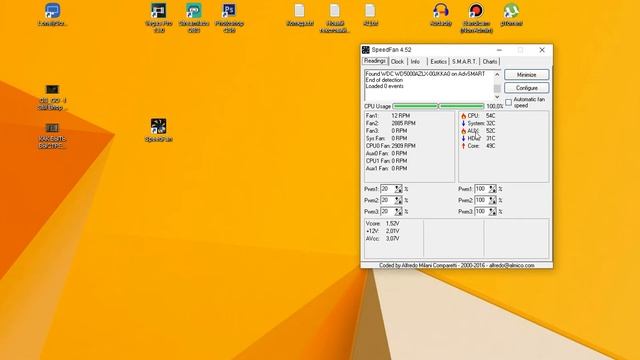Screen dimensions: 640x360
Task: Click the 'Coded by Alfredo Milani Comparetti' footer
Action: pyautogui.click(x=457, y=265)
